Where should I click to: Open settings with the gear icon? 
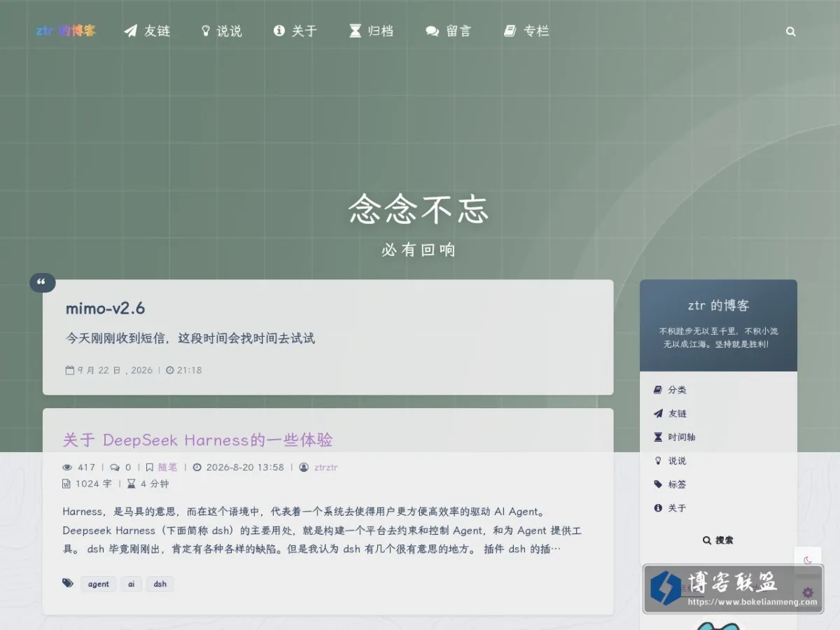pos(808,593)
